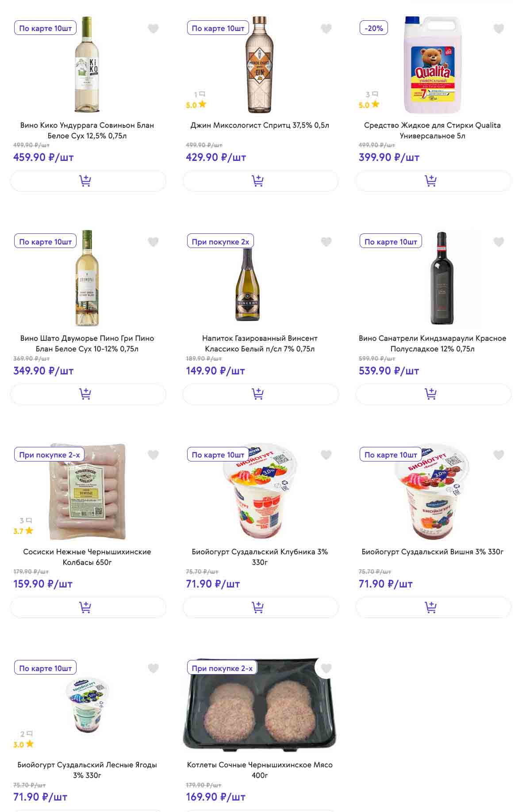
Task: Favorite the Kiko Sauvignon Blanc wine
Action: (x=153, y=29)
